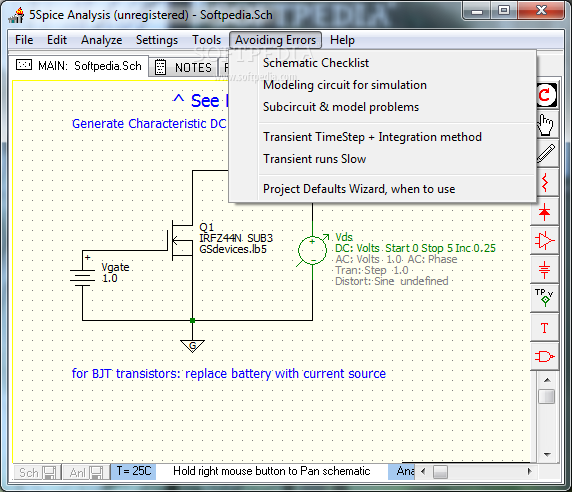Click the 'AC: Volts 1.0 AC: Phase' line
The width and height of the screenshot is (572, 492).
[396, 259]
